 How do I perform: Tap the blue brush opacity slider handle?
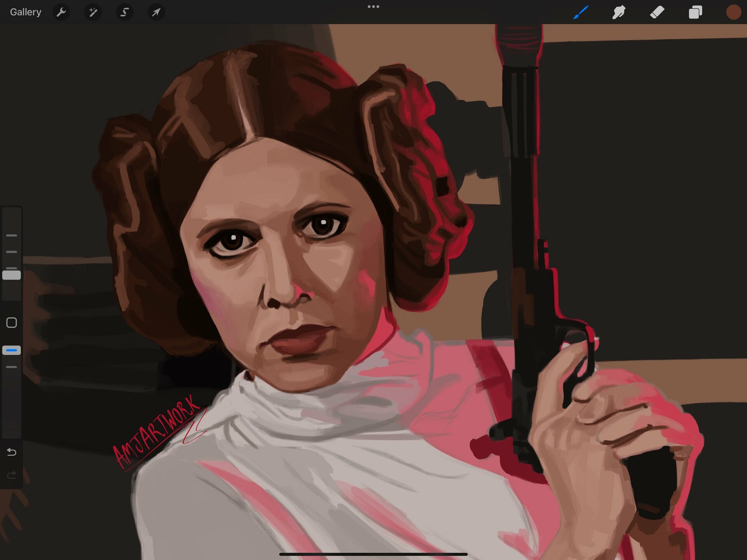click(12, 350)
